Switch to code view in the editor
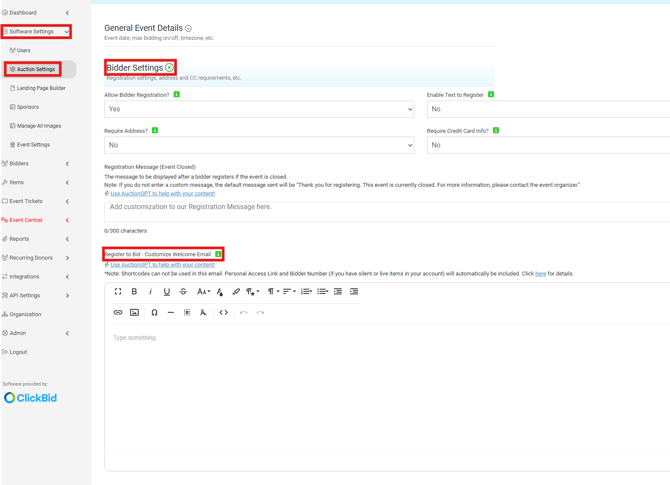 pyautogui.click(x=223, y=313)
